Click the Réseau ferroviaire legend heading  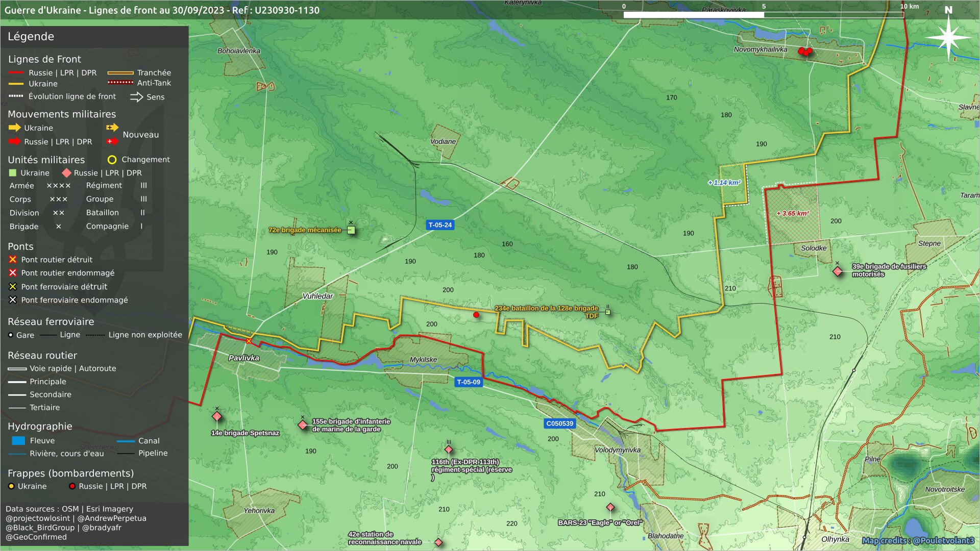click(51, 321)
